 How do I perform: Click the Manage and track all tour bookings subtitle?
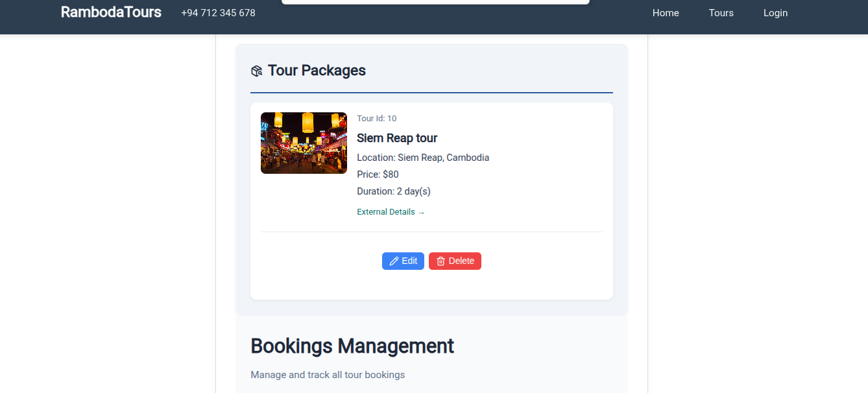328,375
